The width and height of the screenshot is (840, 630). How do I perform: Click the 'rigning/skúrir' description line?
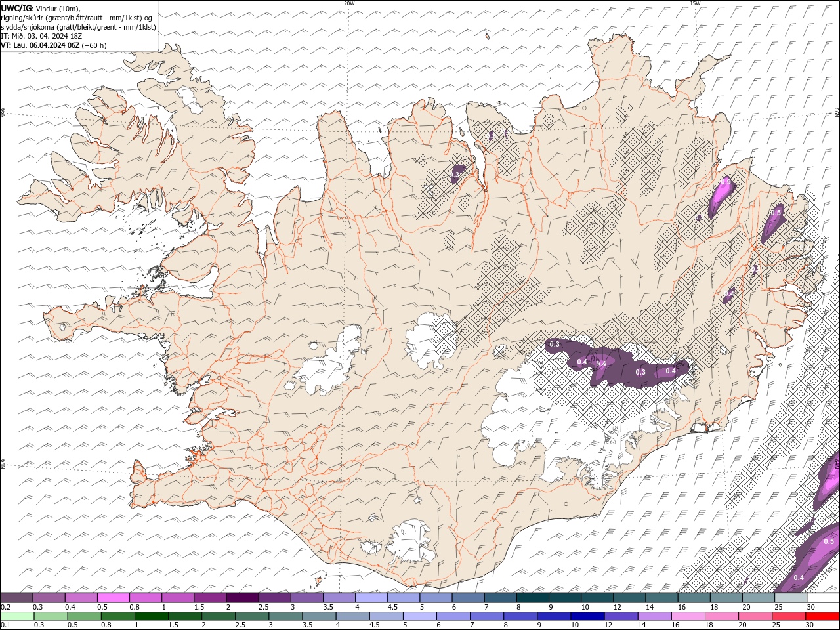pyautogui.click(x=77, y=18)
